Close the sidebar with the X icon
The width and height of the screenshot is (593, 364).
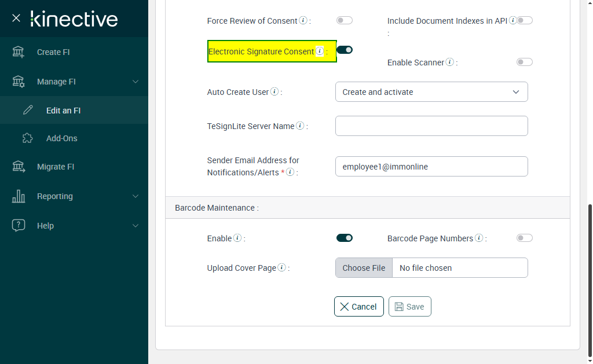tap(16, 19)
